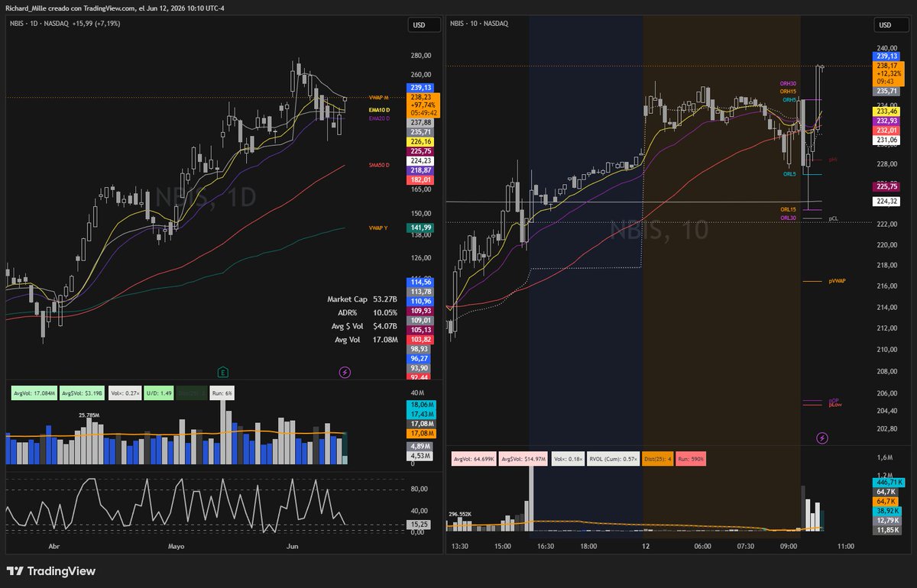This screenshot has width=917, height=588.
Task: Click the yellow 226,16 price tag
Action: coord(421,142)
